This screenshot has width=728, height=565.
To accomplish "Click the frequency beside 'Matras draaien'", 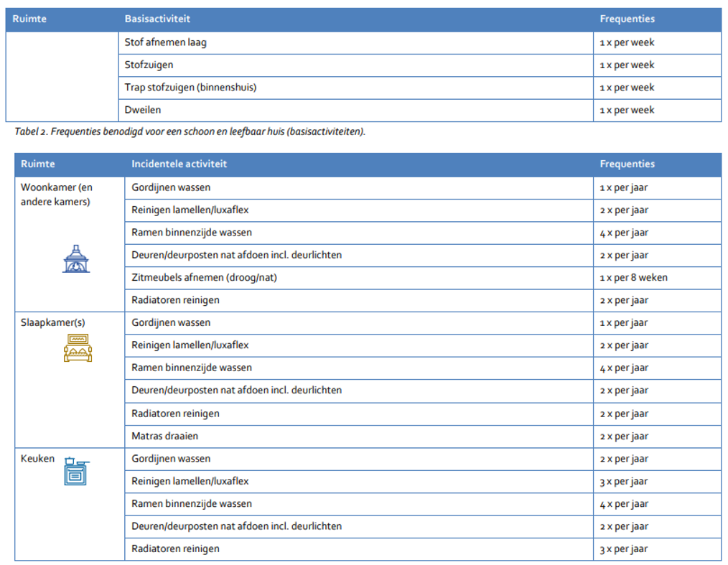I will (623, 436).
